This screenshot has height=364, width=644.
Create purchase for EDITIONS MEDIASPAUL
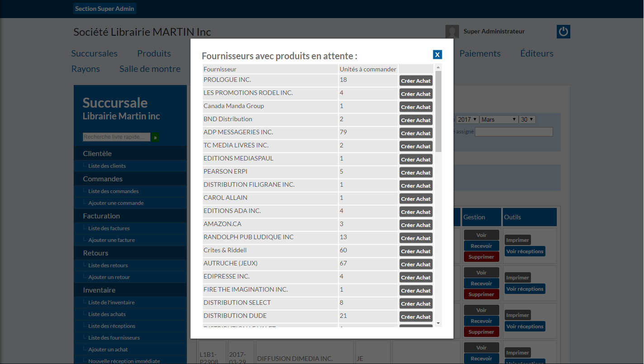pos(416,160)
